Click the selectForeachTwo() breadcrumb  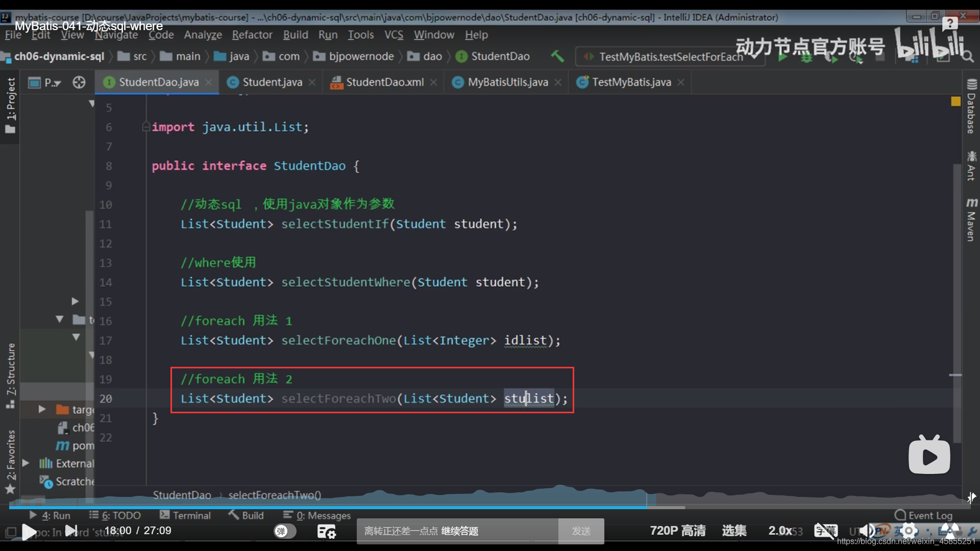click(275, 495)
